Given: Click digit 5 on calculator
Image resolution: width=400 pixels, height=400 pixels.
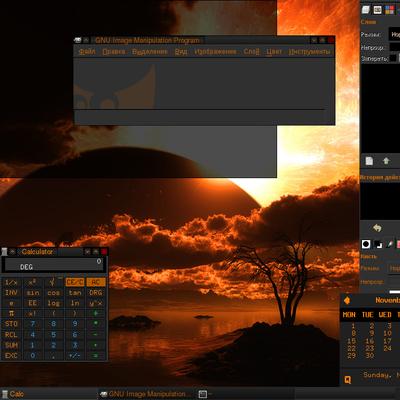Looking at the screenshot, I should 53,335.
